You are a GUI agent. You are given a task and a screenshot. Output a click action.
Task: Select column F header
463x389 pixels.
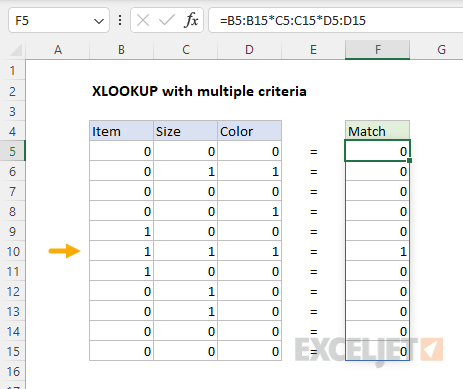[377, 50]
